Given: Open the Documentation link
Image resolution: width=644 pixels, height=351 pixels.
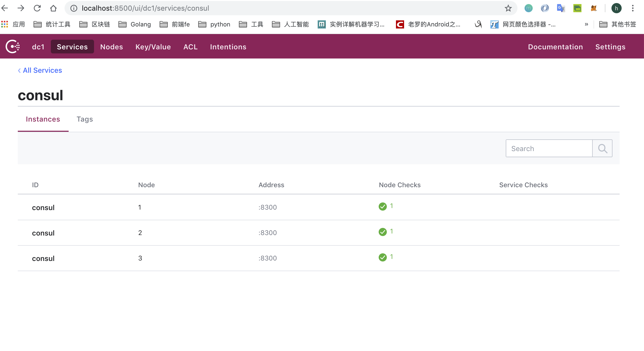Looking at the screenshot, I should 555,47.
